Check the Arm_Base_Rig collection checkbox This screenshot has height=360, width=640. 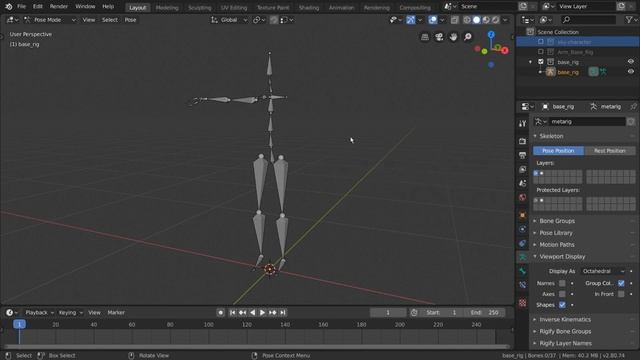(x=541, y=52)
